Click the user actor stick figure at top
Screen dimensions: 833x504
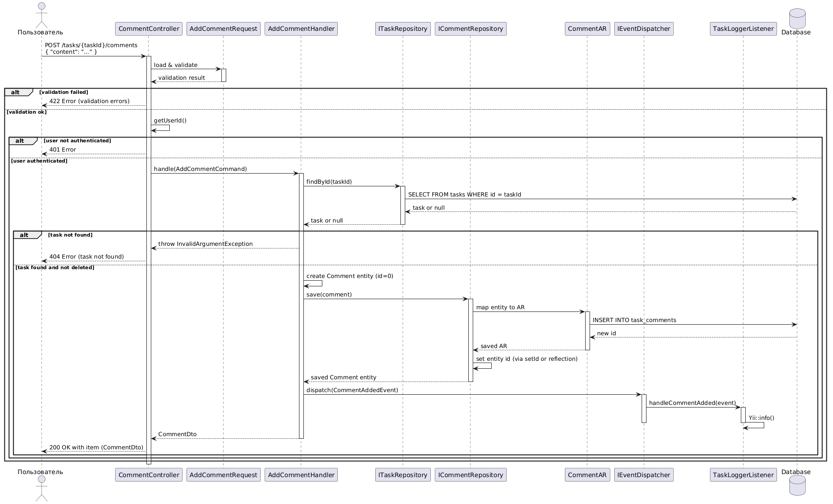tap(41, 14)
